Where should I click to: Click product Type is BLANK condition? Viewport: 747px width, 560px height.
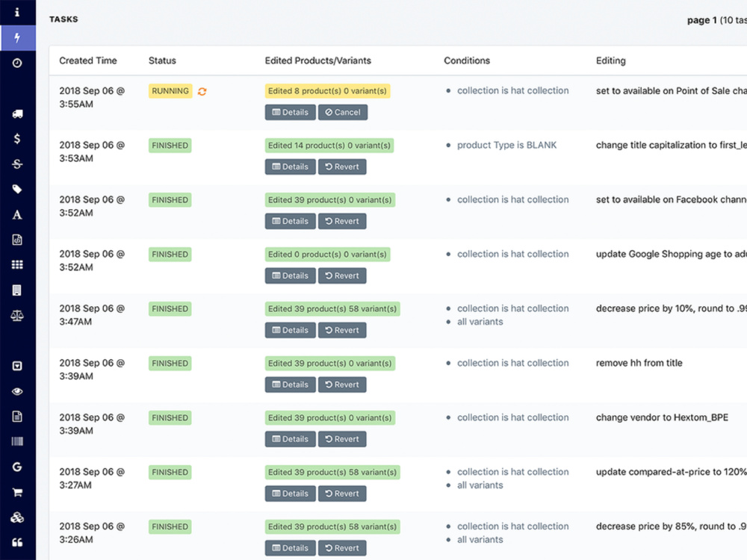point(507,146)
